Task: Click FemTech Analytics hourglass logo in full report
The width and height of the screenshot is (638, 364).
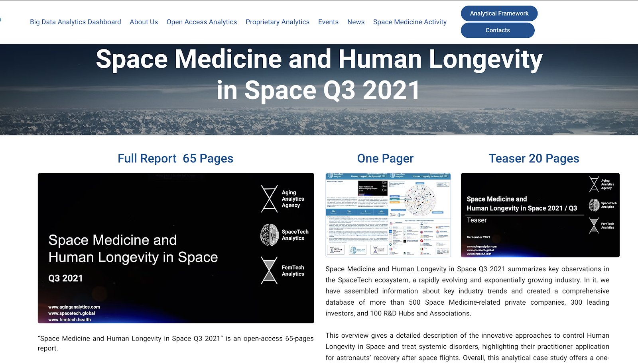Action: tap(269, 270)
